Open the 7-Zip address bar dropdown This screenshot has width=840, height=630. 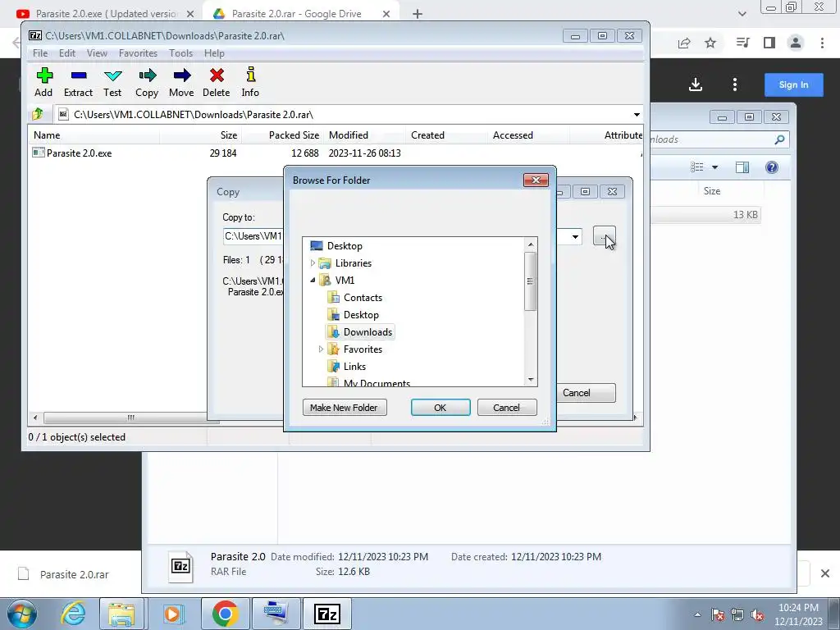(x=637, y=115)
